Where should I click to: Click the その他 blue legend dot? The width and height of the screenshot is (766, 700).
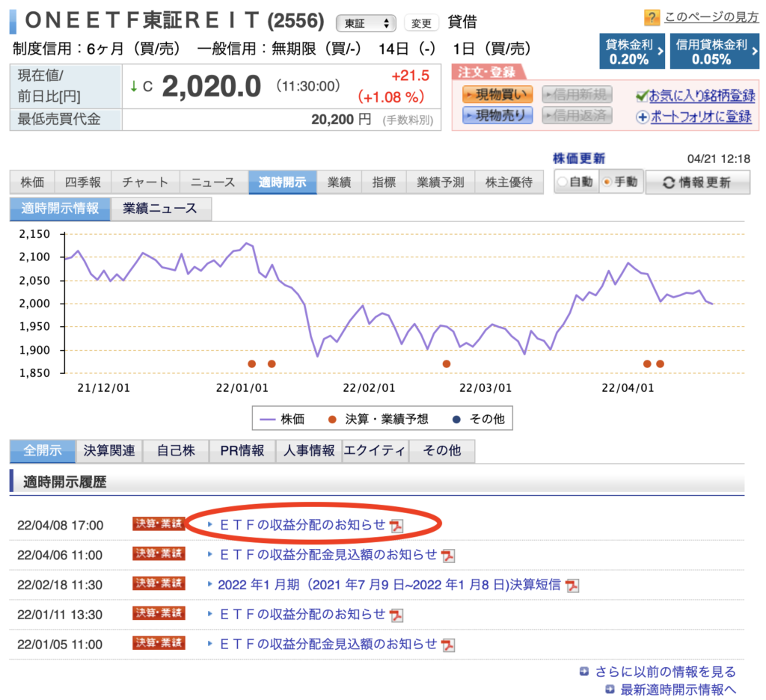[457, 419]
